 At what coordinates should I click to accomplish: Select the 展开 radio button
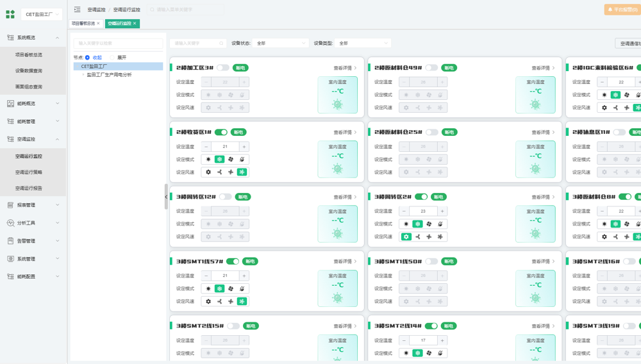tap(113, 58)
